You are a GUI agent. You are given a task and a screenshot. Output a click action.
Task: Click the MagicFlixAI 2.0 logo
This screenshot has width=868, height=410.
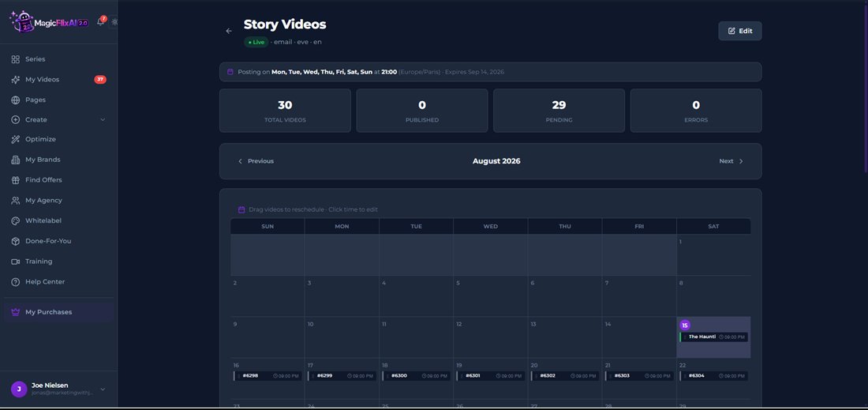(x=49, y=22)
